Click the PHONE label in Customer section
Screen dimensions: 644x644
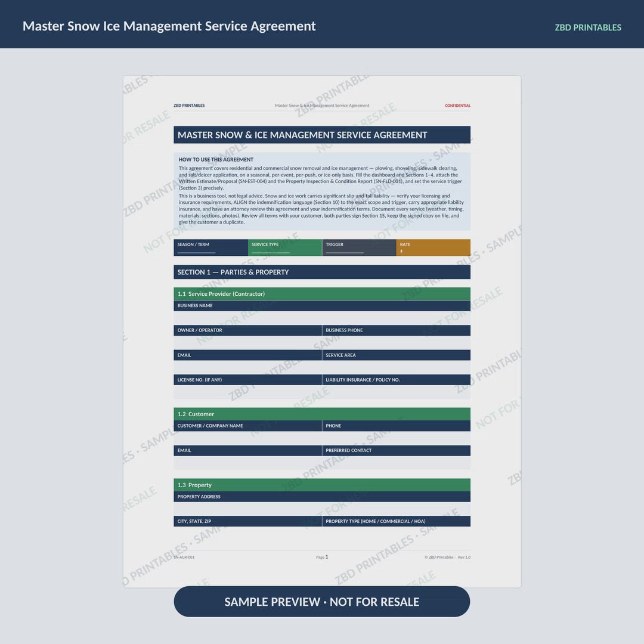pos(333,426)
